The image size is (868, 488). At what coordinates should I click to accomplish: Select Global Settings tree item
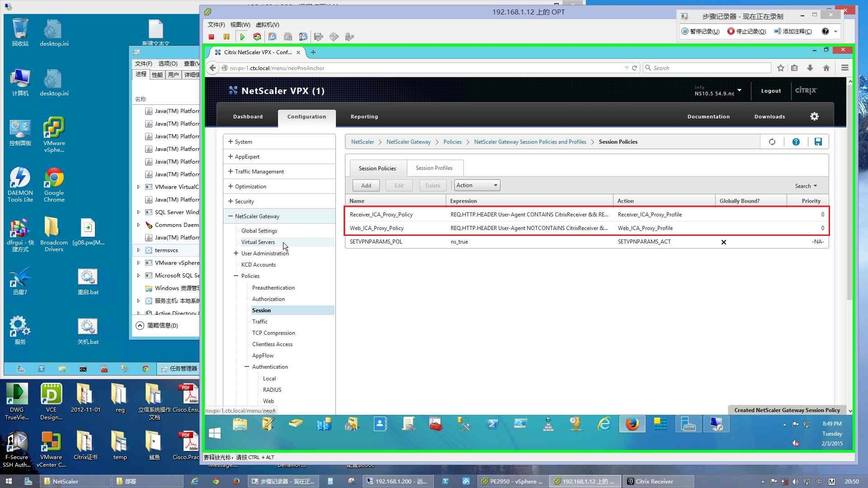click(x=259, y=231)
